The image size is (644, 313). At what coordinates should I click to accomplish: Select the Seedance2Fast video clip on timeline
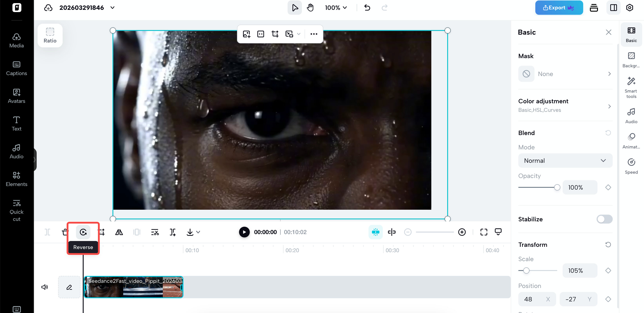tap(133, 287)
